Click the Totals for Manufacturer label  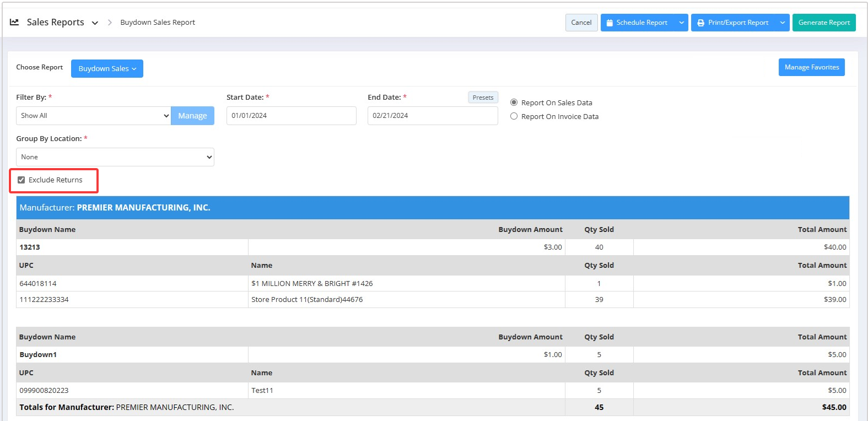[67, 408]
